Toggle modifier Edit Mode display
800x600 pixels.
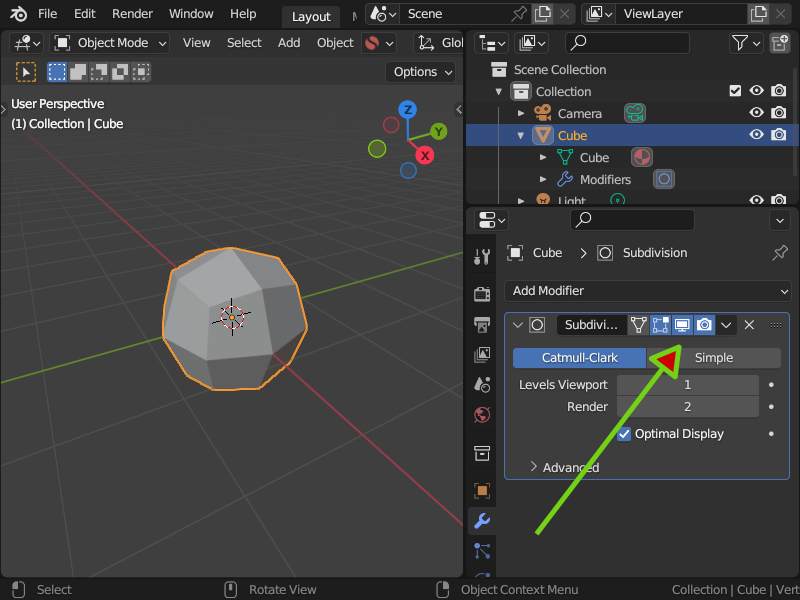click(660, 325)
